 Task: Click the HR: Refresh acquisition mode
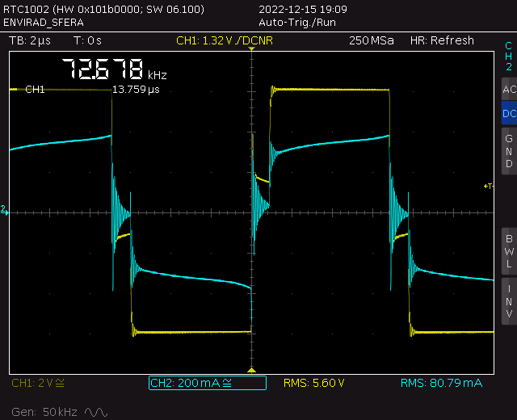[442, 40]
